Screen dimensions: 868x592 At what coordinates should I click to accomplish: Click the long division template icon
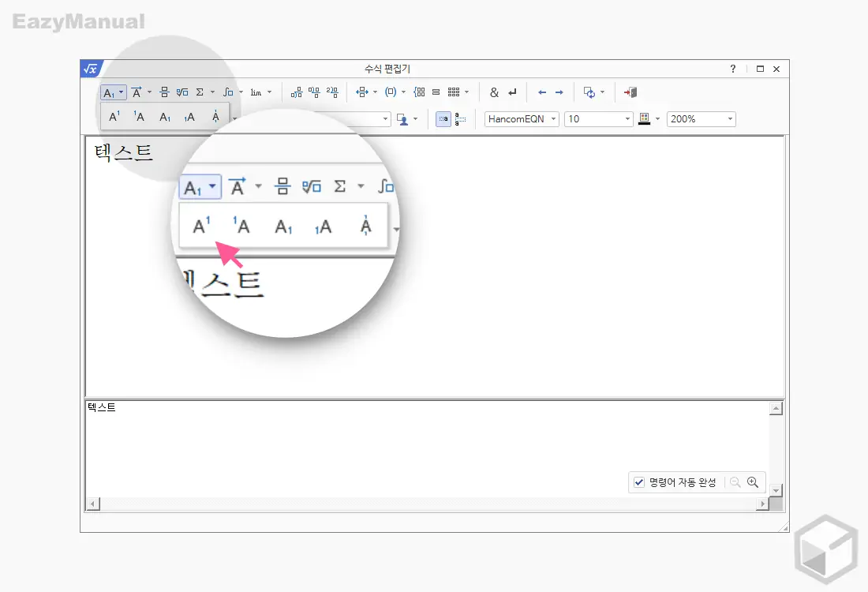pos(297,92)
